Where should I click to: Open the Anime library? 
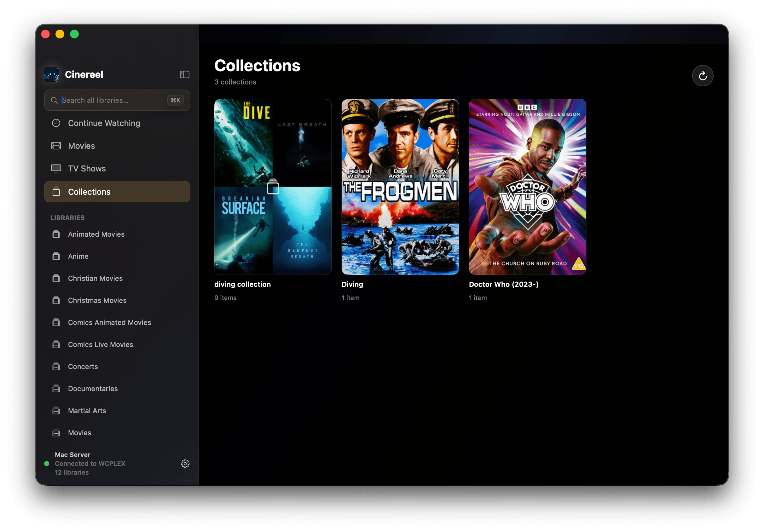click(117, 256)
